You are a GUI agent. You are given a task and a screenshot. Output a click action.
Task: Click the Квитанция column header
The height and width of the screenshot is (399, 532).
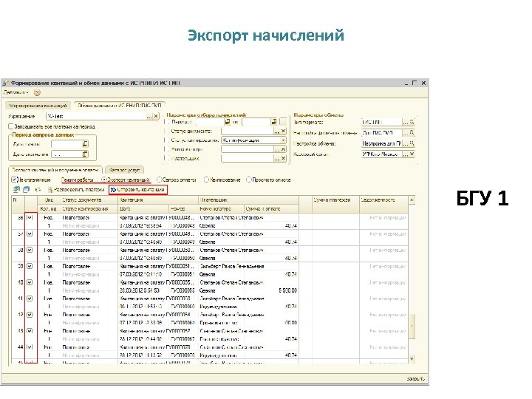158,200
